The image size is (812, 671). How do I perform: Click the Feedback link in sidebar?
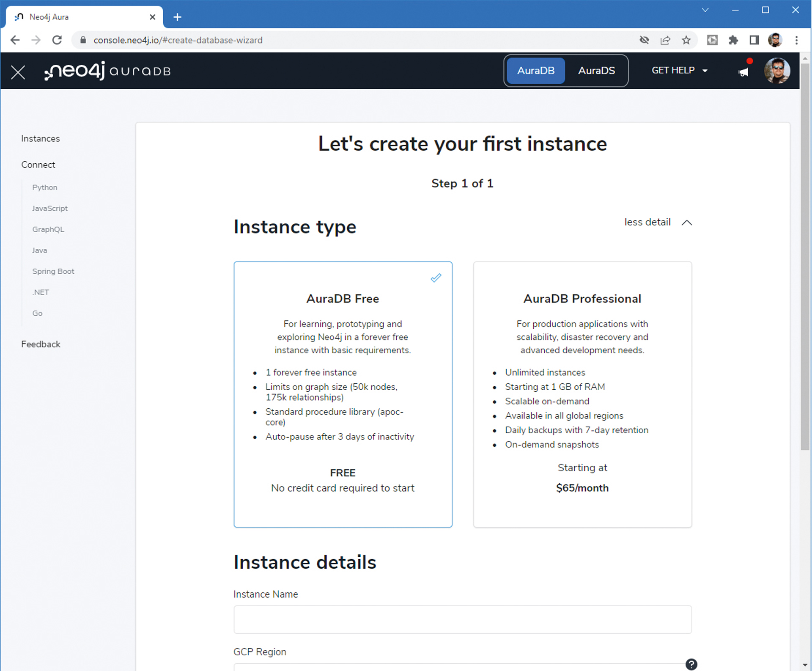coord(41,344)
